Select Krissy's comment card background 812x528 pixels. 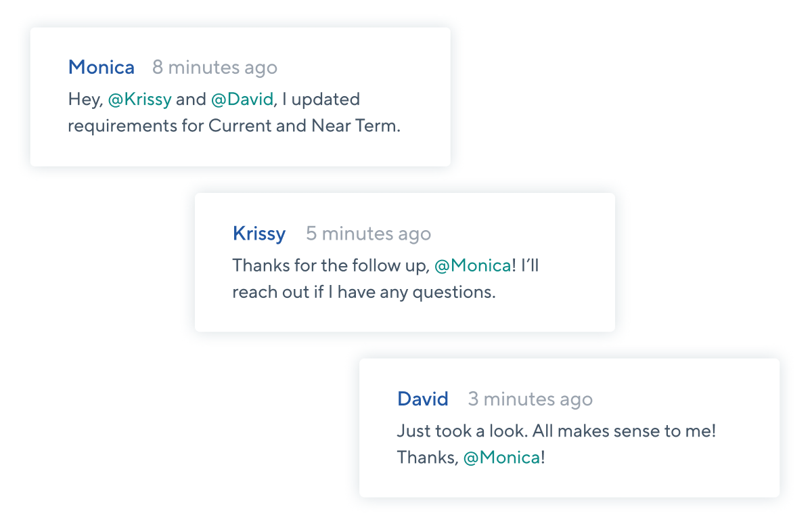click(405, 262)
